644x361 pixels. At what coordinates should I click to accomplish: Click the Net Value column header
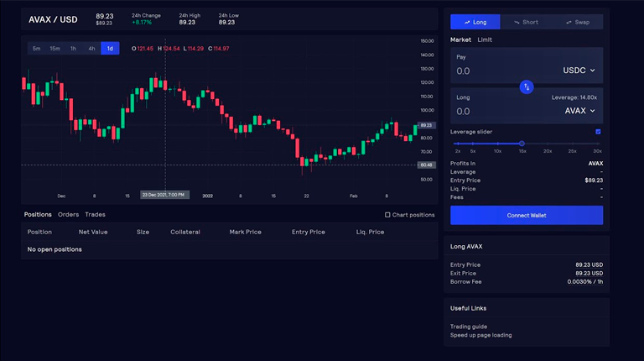pos(93,232)
